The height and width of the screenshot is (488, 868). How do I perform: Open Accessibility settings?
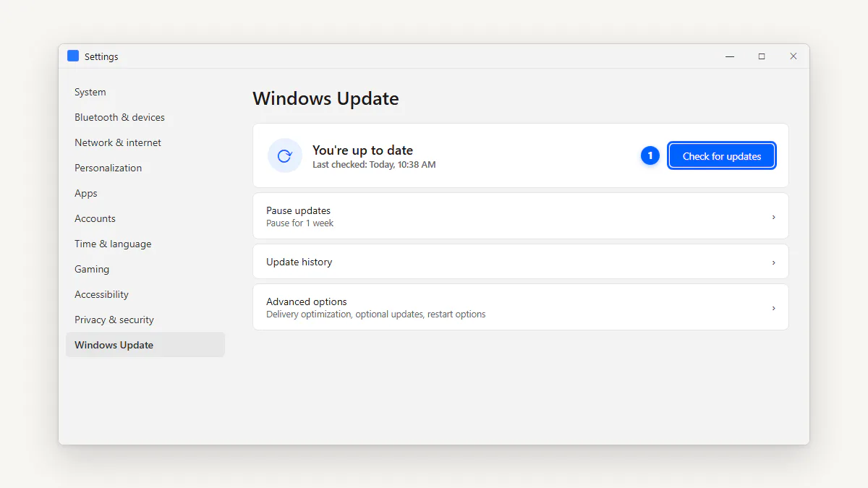(x=145, y=294)
